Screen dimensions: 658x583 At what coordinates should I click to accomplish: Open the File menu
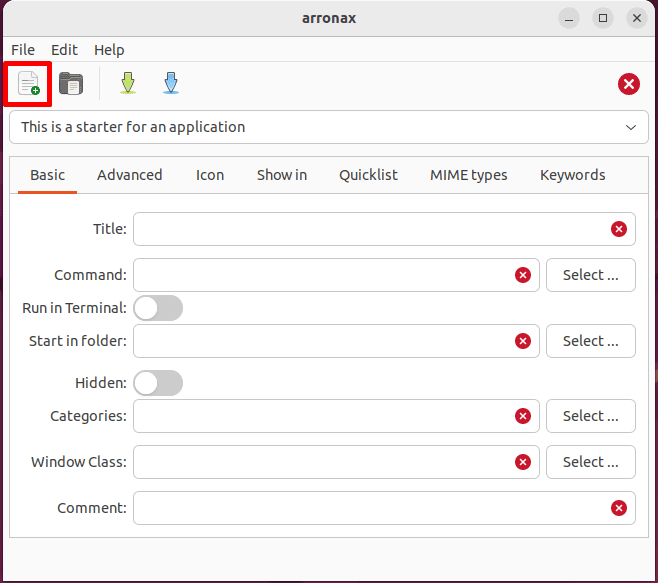point(23,50)
